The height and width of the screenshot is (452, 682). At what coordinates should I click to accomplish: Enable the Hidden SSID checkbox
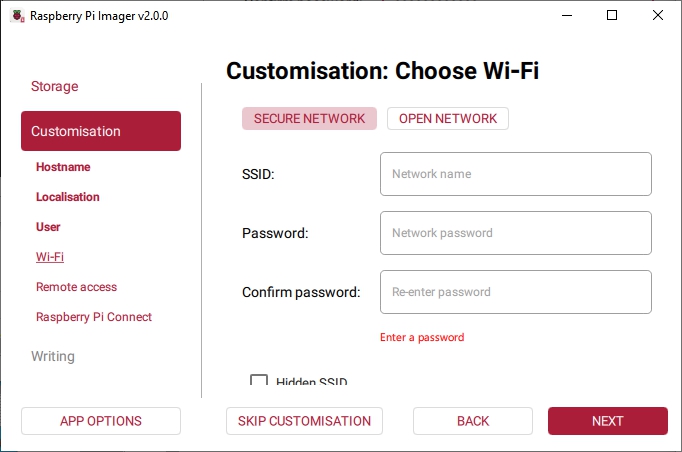259,381
